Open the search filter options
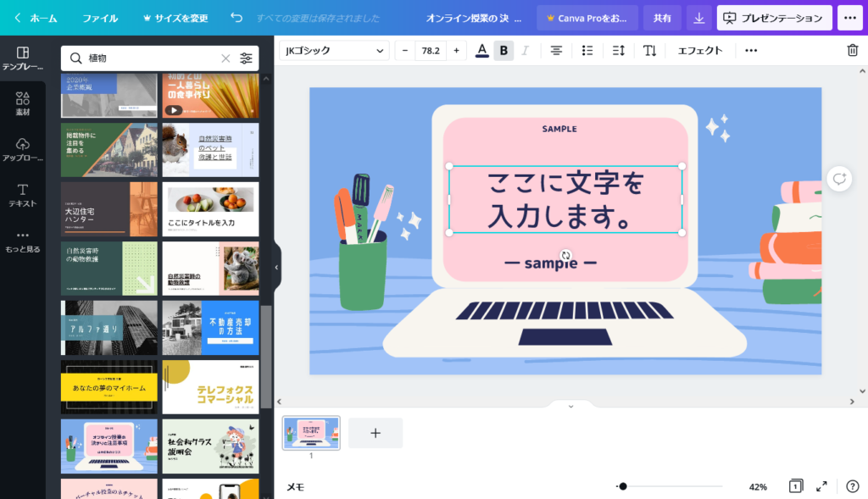The width and height of the screenshot is (868, 499). pos(247,58)
